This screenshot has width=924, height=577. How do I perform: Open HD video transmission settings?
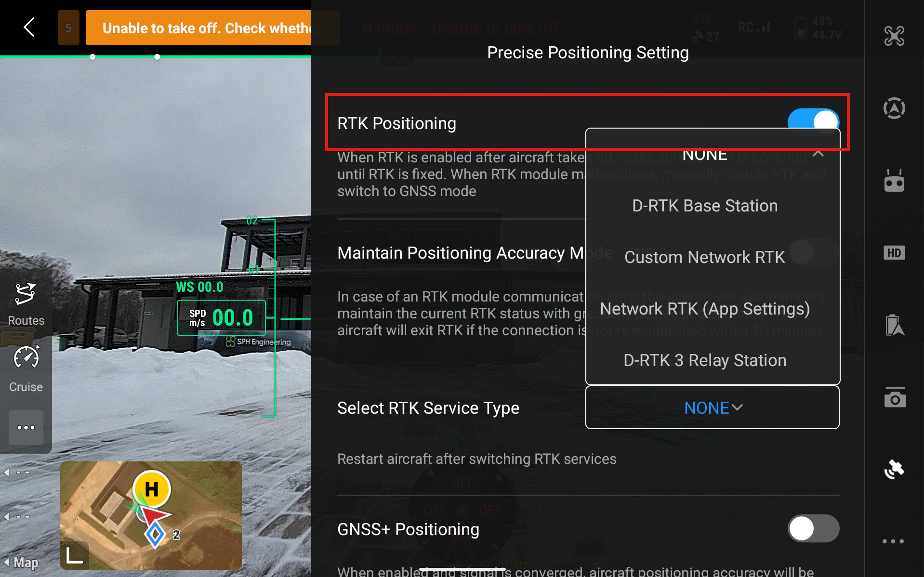click(894, 253)
